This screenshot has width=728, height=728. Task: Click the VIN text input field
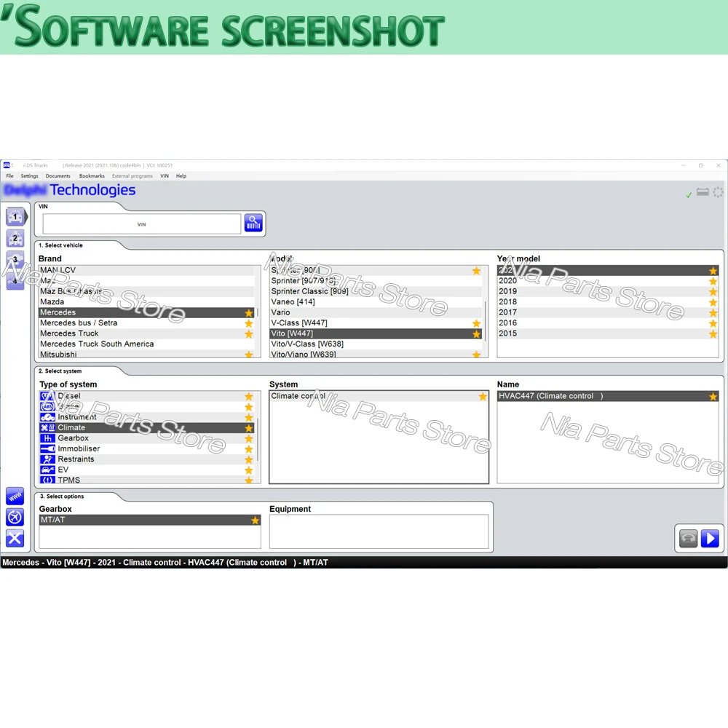point(142,224)
